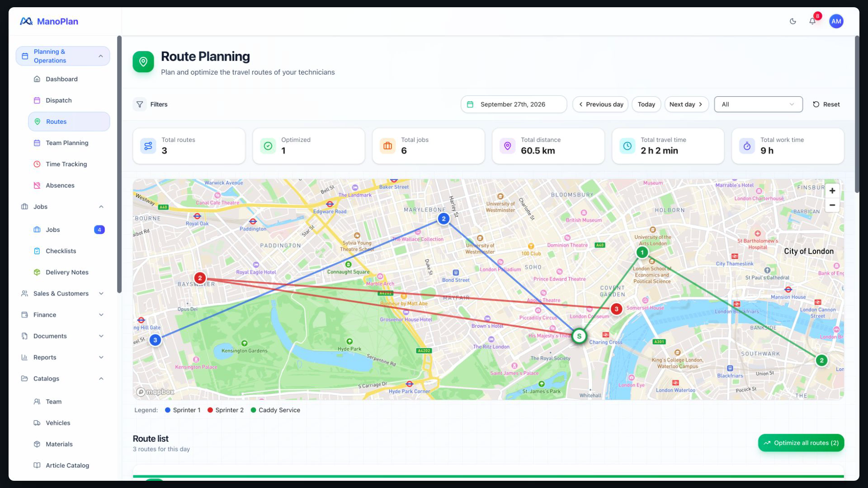Open the Absences page
Screen dimensions: 868x488
coord(69,185)
